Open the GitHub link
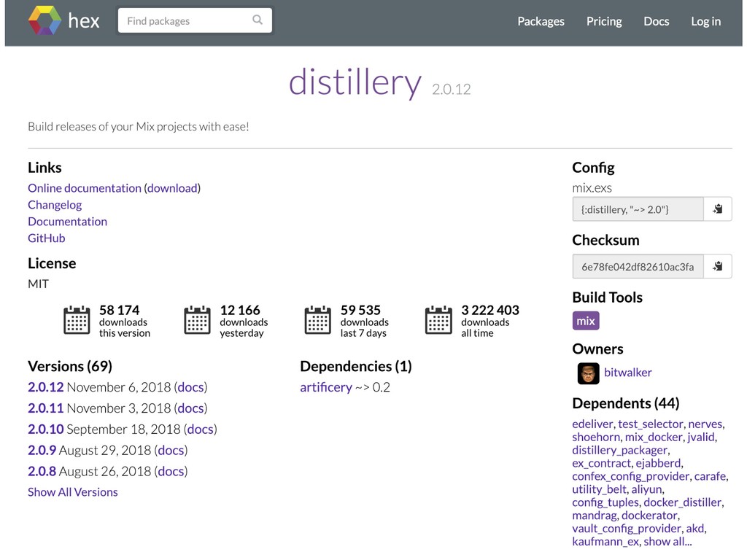Image resolution: width=747 pixels, height=560 pixels. (46, 238)
